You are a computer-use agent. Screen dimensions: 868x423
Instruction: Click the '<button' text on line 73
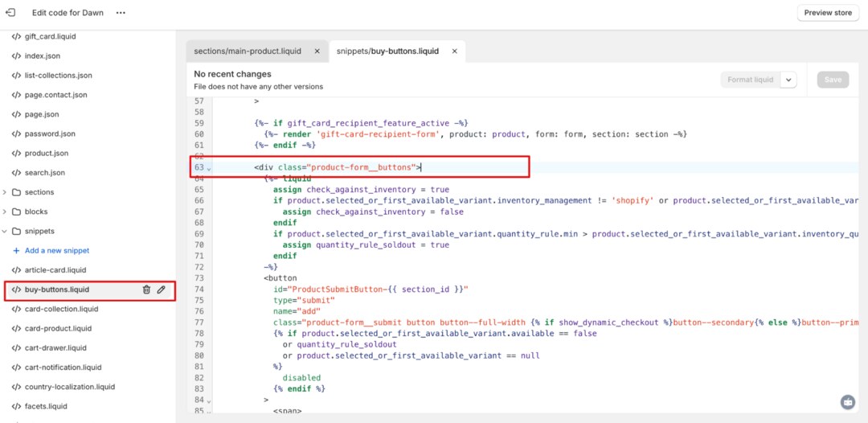(x=280, y=278)
